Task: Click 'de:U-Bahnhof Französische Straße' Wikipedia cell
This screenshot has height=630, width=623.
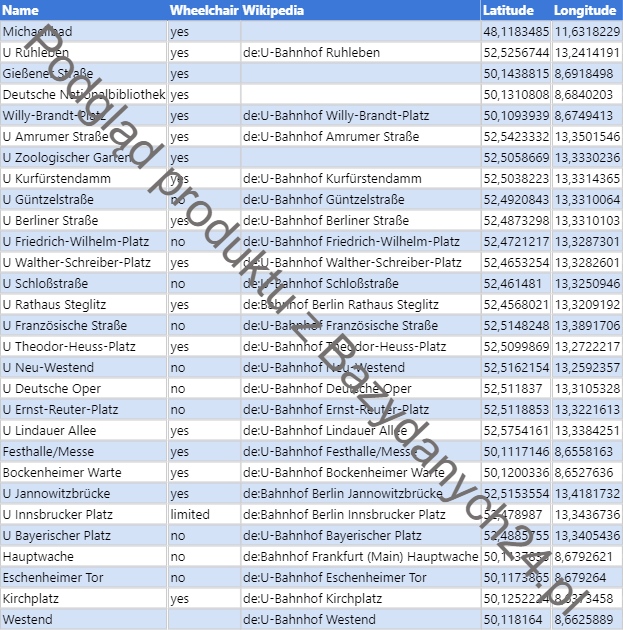Action: point(360,325)
